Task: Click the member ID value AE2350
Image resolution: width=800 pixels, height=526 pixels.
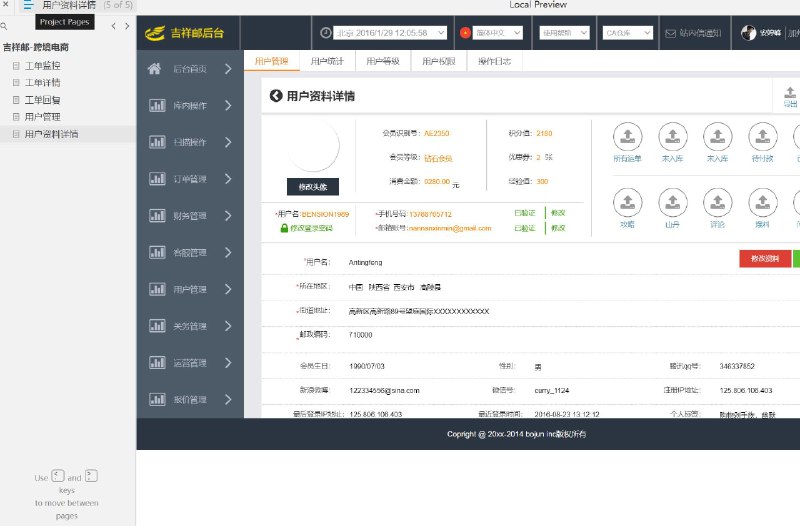Action: point(437,133)
